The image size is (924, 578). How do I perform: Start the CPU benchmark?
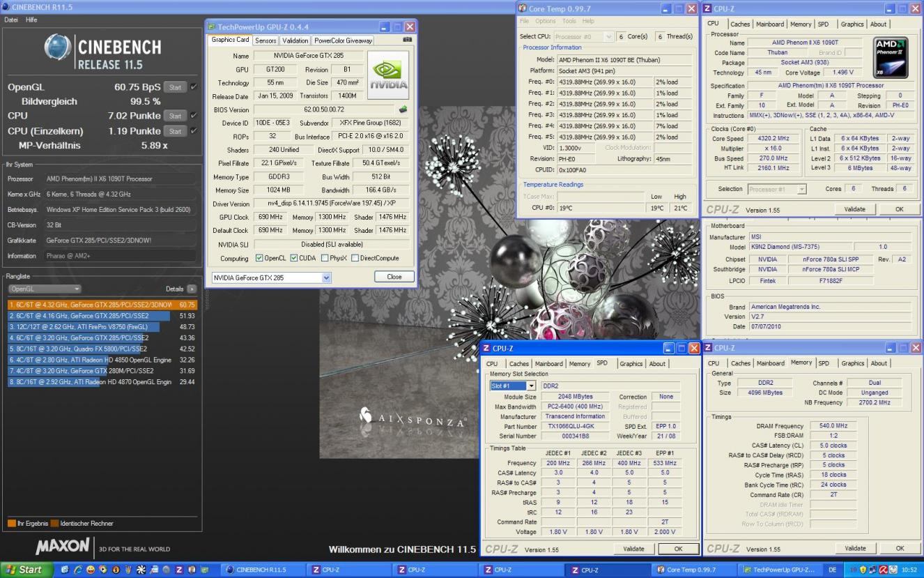(176, 116)
